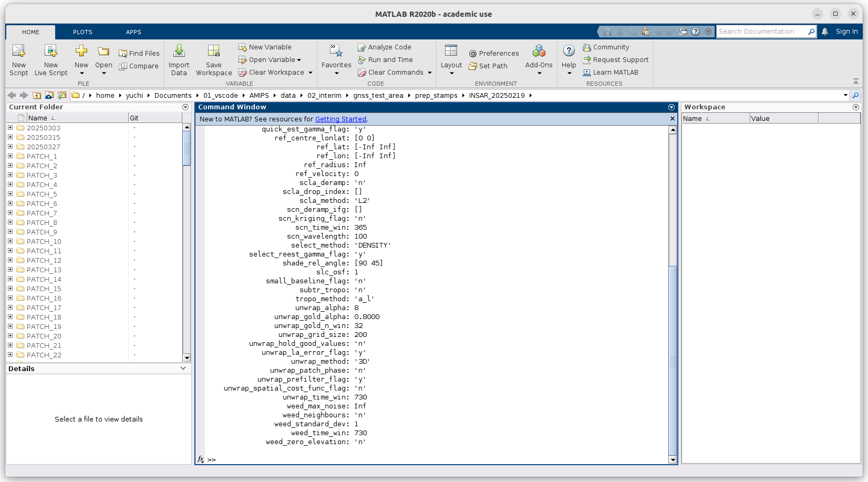Click the prep_stamps path segment

(x=436, y=95)
